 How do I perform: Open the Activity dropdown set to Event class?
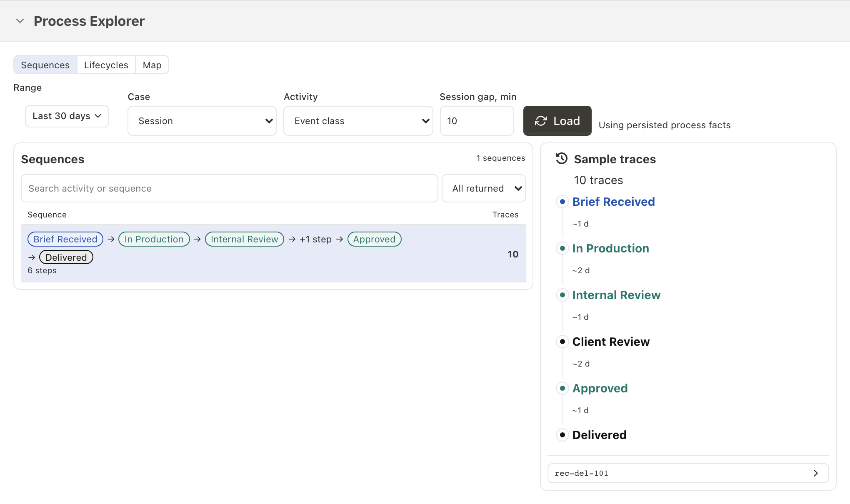tap(358, 121)
